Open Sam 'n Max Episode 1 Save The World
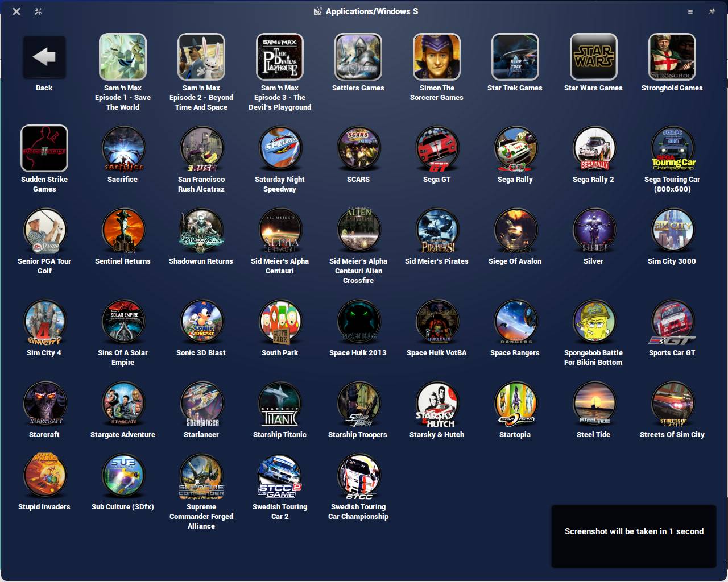 [123, 57]
